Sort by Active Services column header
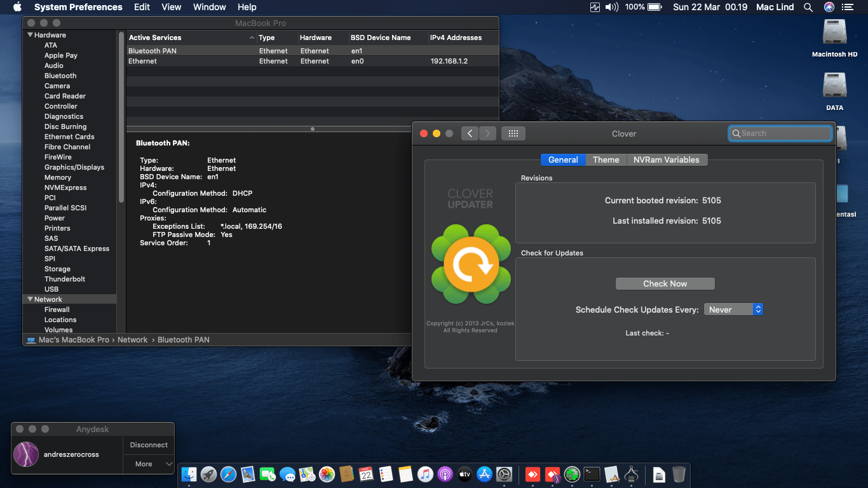 191,37
